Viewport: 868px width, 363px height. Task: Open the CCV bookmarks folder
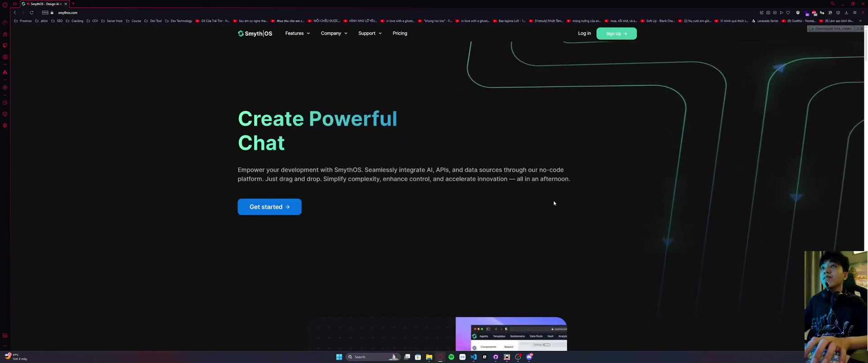(x=92, y=21)
